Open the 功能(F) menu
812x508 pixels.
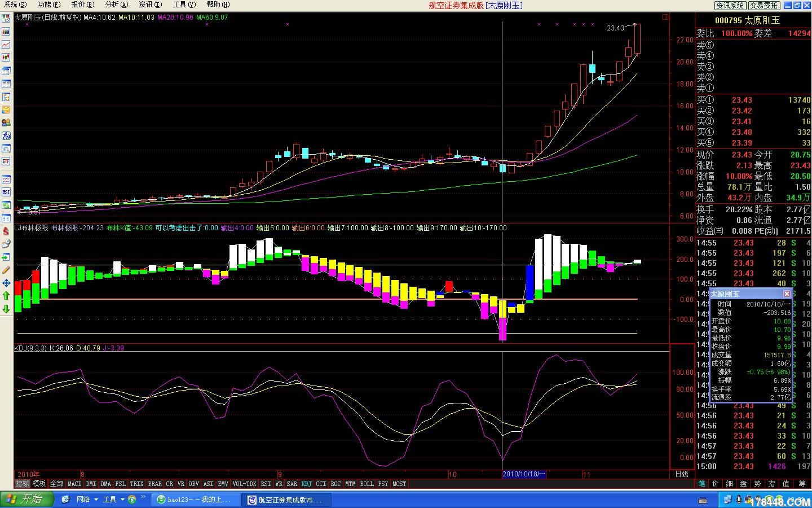pyautogui.click(x=49, y=5)
